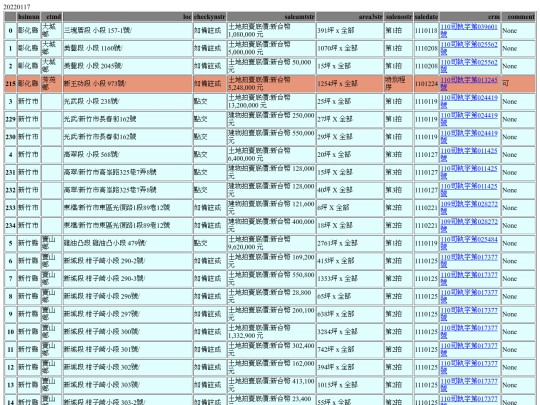Click the sale amount 5,248,000 cell in row 215
Viewport: 540px width, 405px height.
pyautogui.click(x=271, y=83)
